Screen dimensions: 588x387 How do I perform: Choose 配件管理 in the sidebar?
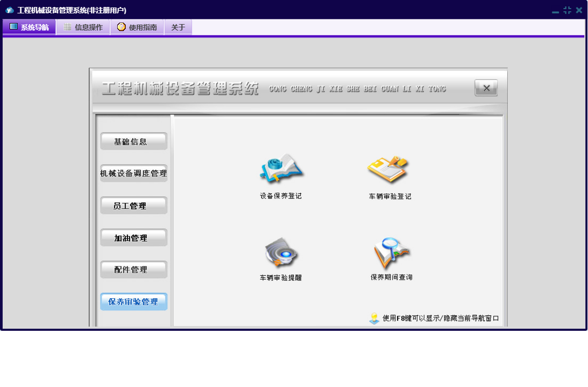click(x=134, y=270)
